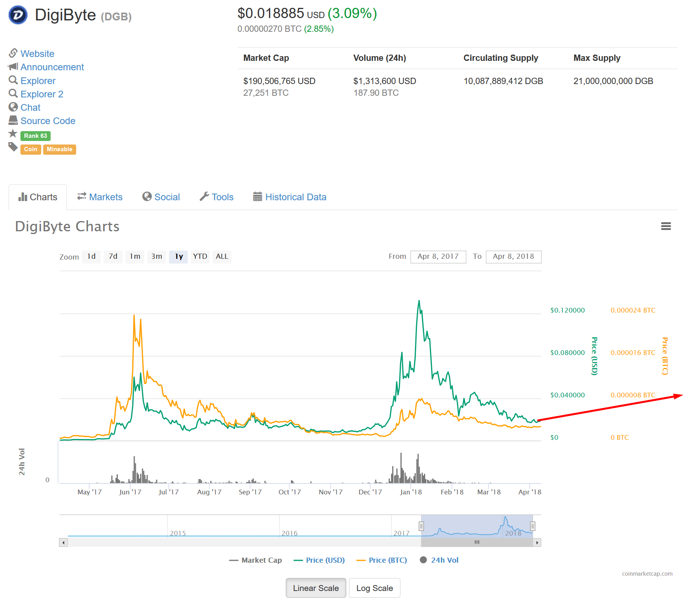Image resolution: width=700 pixels, height=611 pixels.
Task: Click the exchange arrows icon for Markets
Action: click(82, 196)
